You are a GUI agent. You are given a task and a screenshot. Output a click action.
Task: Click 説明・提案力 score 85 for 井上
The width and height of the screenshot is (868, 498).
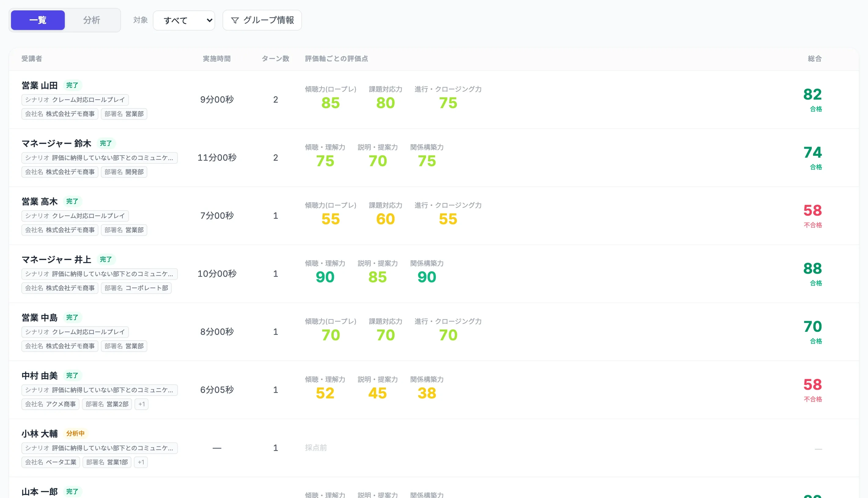pos(378,277)
